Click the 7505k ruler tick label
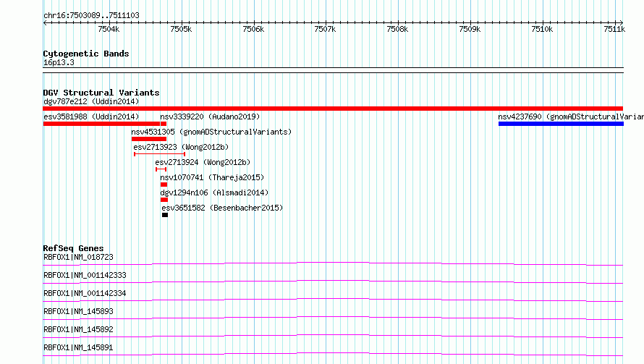Screen dimensions: 644x364 (x=181, y=29)
